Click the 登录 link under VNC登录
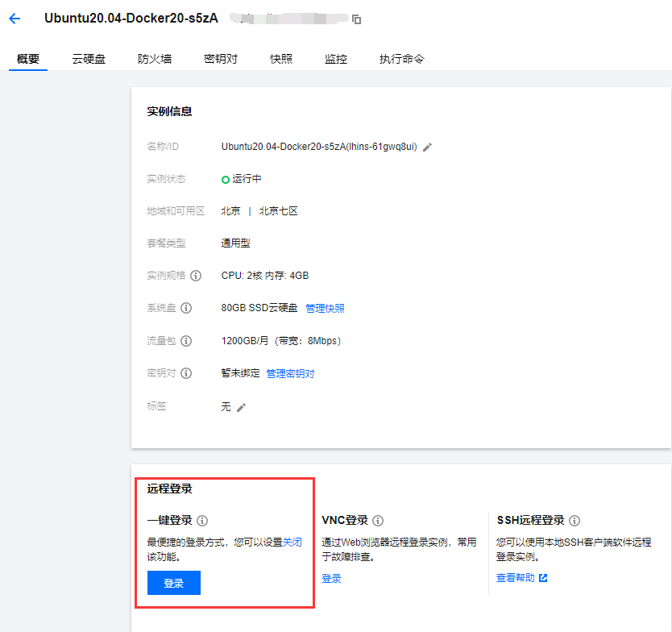The width and height of the screenshot is (672, 632). [x=331, y=578]
